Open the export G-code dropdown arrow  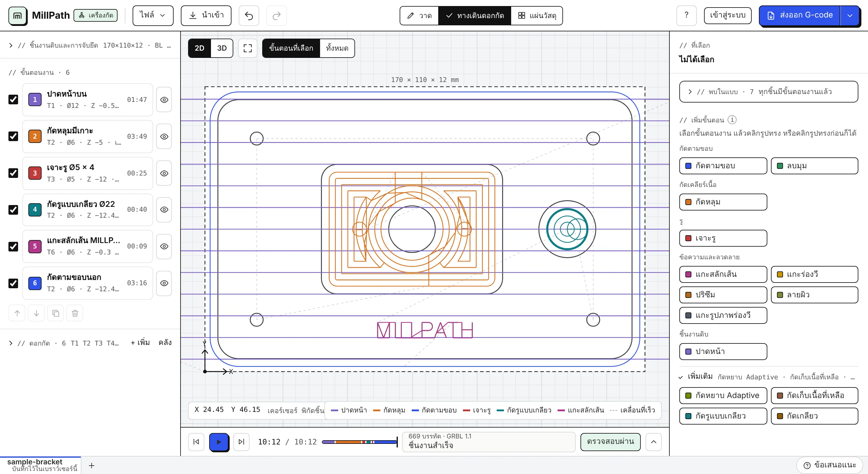point(850,15)
